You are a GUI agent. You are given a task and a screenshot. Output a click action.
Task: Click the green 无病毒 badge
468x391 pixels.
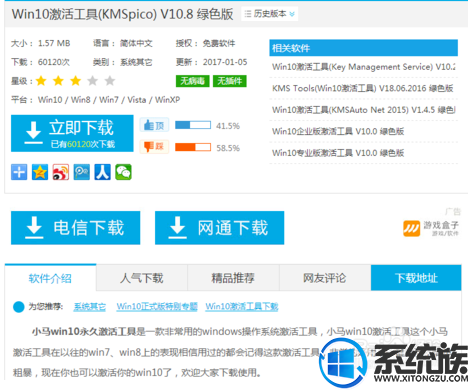193,81
